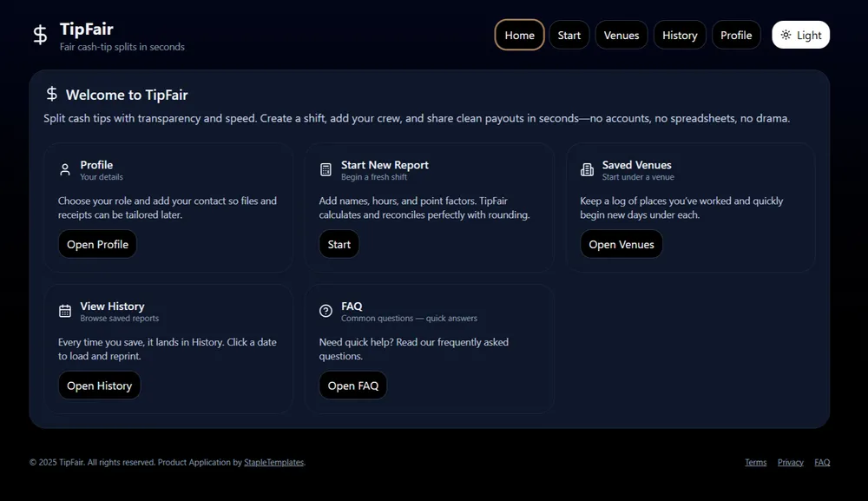The width and height of the screenshot is (868, 501).
Task: Open the Privacy footer link
Action: click(791, 462)
